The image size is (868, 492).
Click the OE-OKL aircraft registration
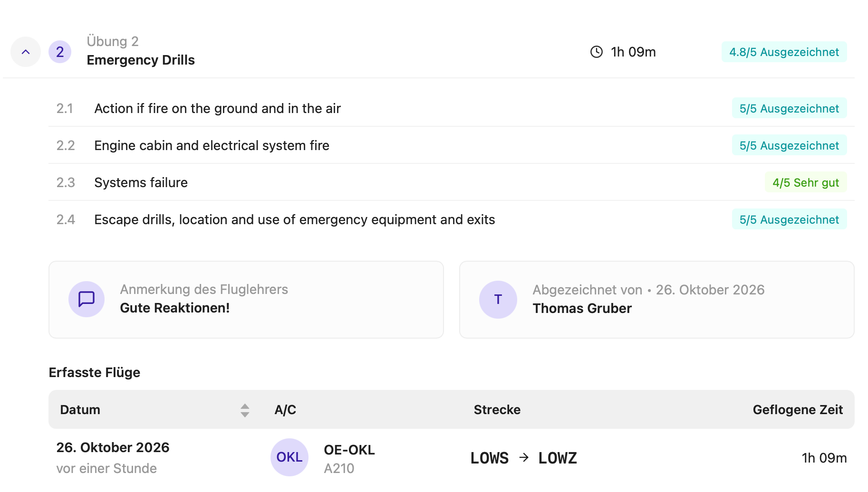point(349,449)
